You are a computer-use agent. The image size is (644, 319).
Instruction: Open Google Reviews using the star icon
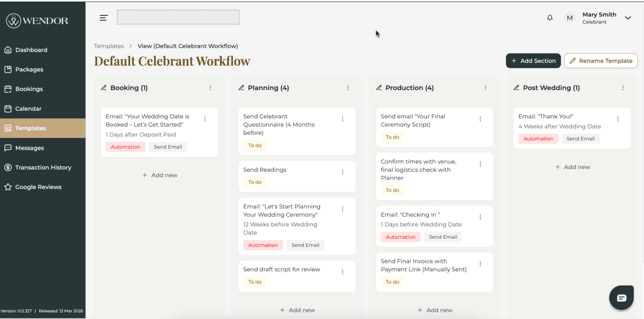[7, 187]
